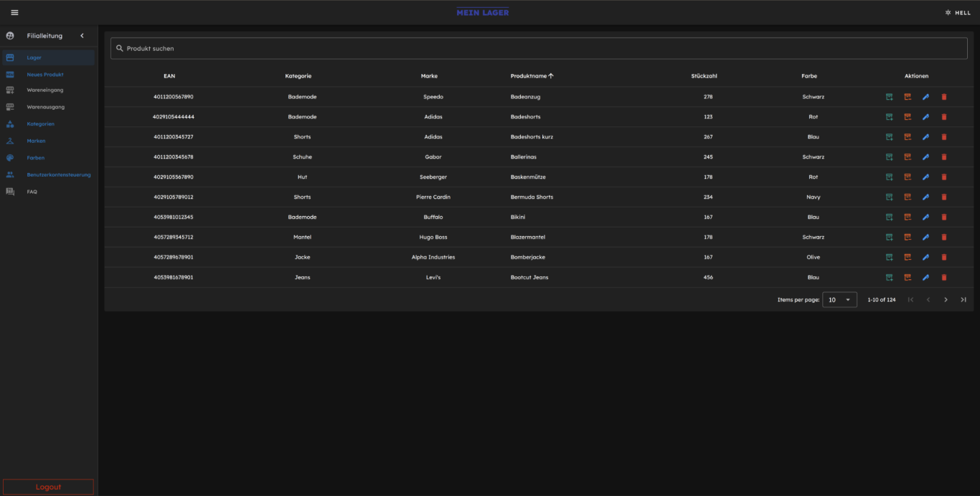This screenshot has height=496, width=980.
Task: Book incoming stock for Badeanzug with green icon
Action: coord(889,96)
